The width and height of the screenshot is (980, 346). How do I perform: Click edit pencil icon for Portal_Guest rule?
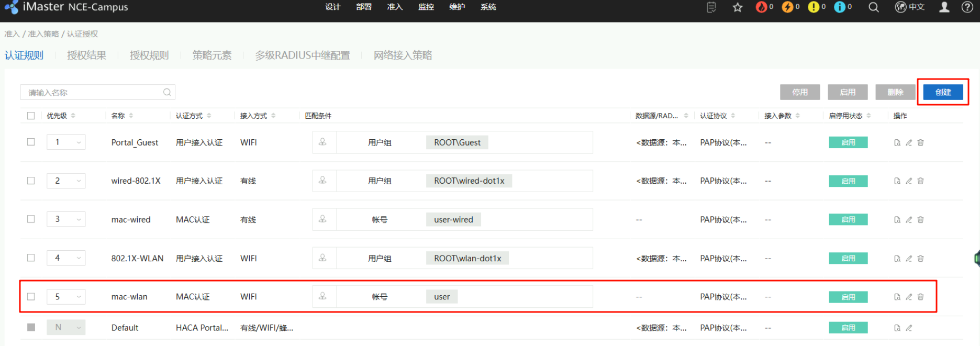[x=909, y=143]
